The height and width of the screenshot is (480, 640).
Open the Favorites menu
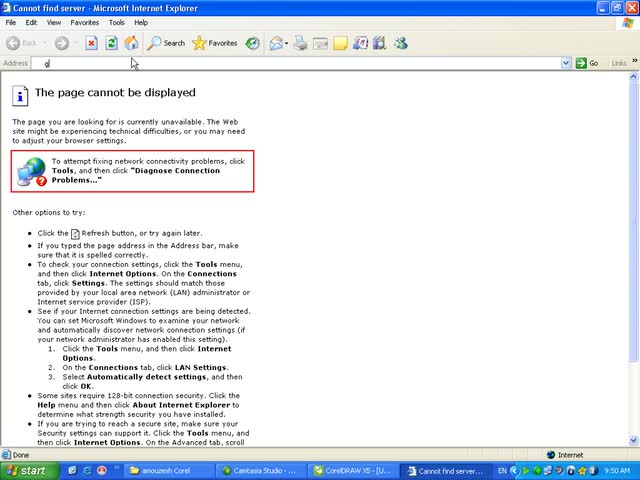[84, 22]
